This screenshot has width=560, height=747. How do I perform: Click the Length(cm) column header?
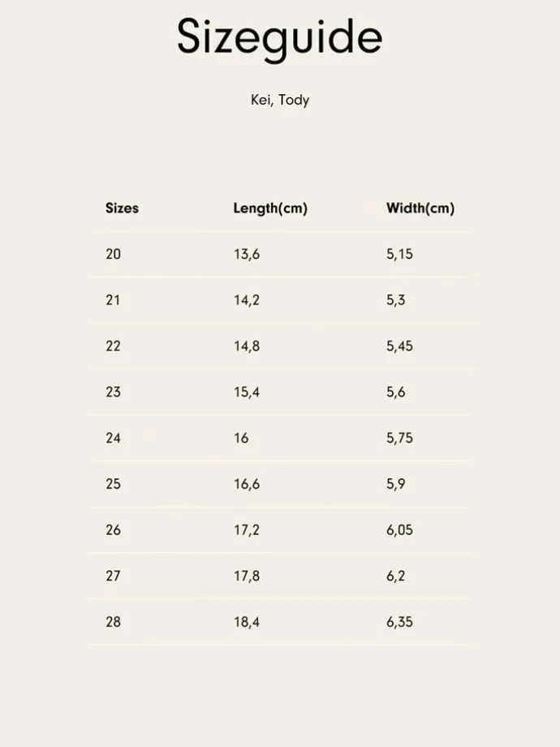coord(270,208)
